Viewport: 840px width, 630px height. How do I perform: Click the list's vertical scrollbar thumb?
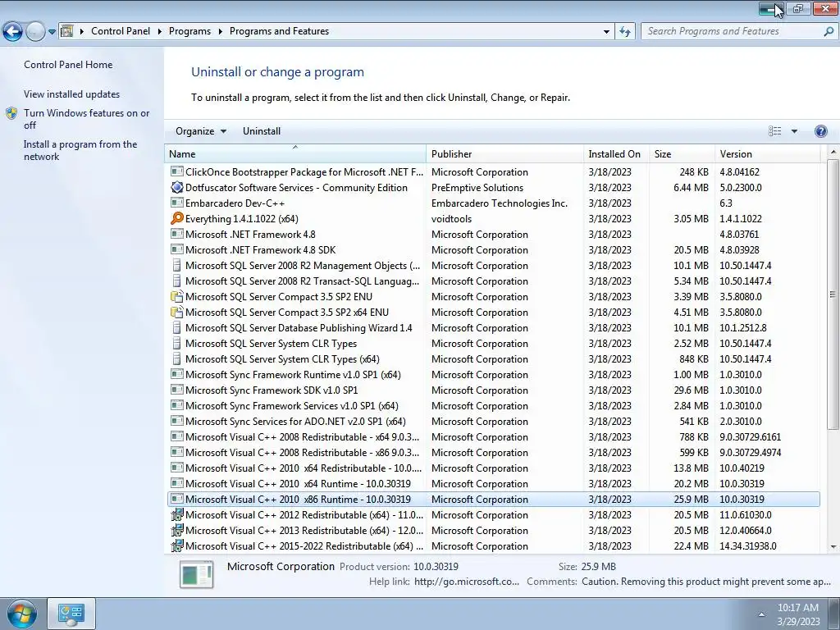832,294
